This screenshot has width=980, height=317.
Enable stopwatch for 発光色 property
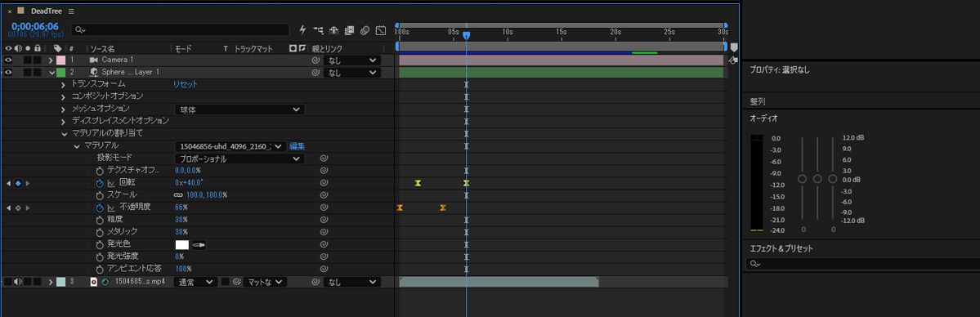point(100,244)
